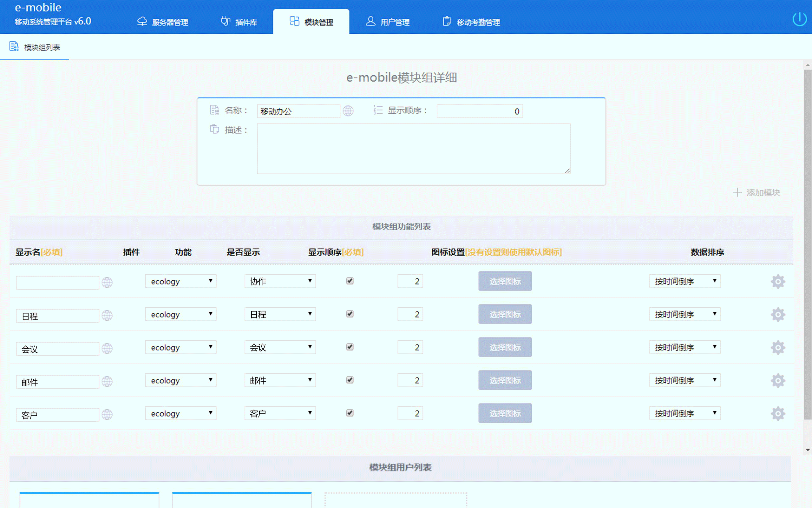Open gear settings for 日程 row
The image size is (812, 508).
tap(778, 314)
